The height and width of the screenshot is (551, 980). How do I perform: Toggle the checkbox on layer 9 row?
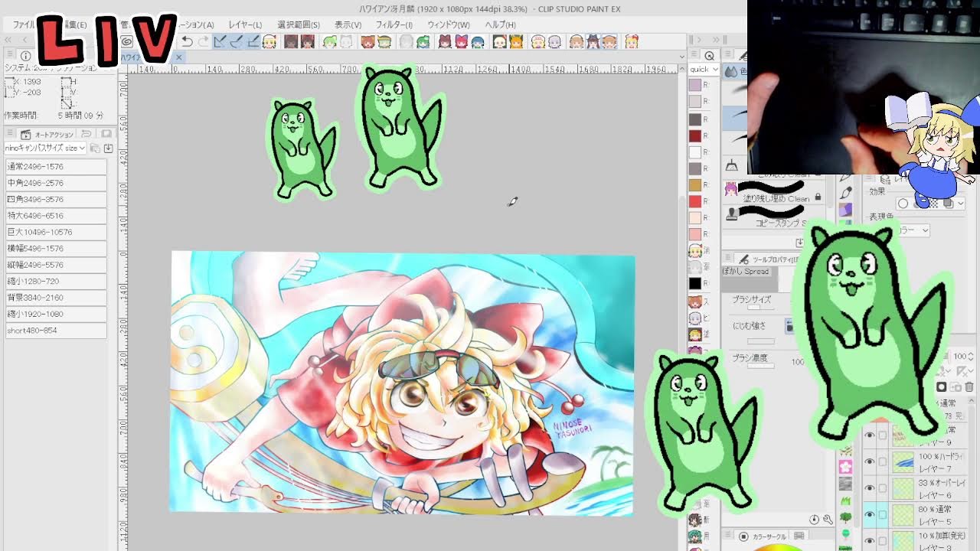pyautogui.click(x=882, y=436)
